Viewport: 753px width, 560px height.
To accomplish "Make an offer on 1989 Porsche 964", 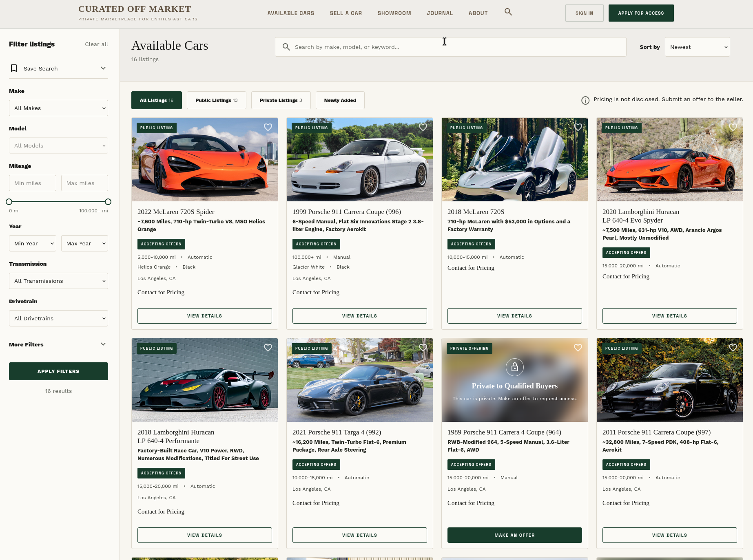I will (515, 535).
